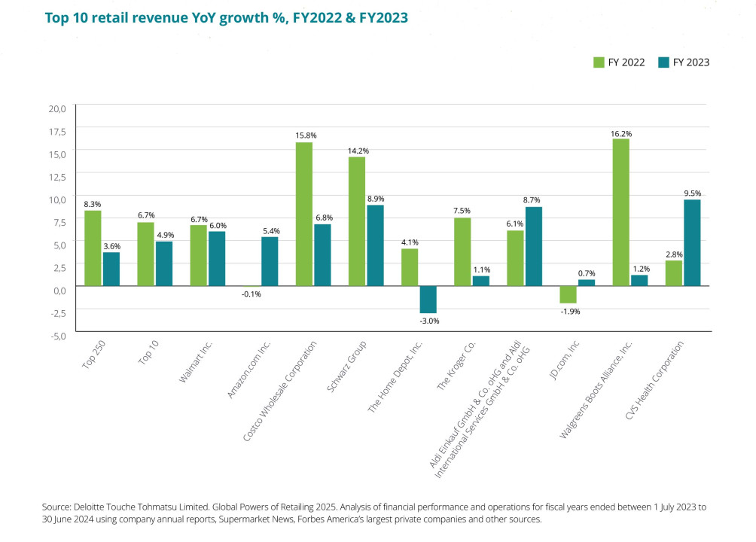The width and height of the screenshot is (756, 542).
Task: Click the 6.7% label above the Top 10 bar
Action: click(x=146, y=215)
